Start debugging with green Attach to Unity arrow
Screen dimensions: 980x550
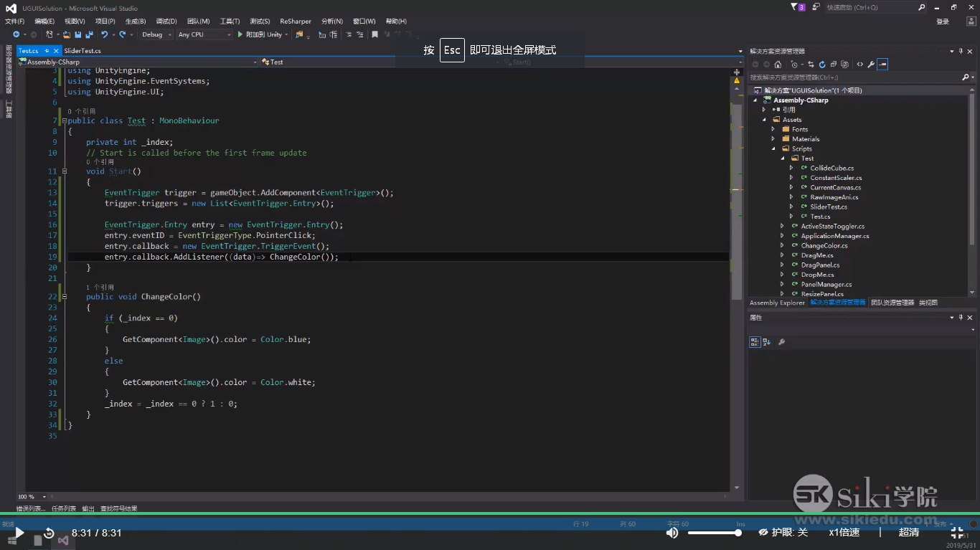pos(240,34)
